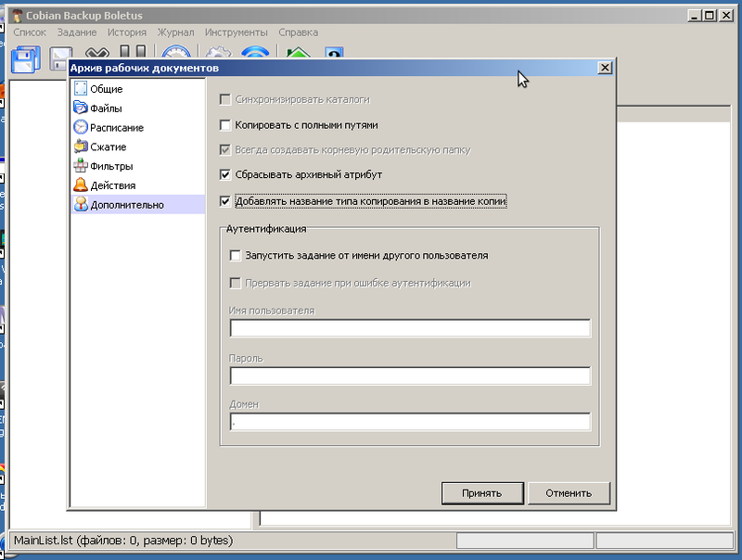Enable Копировать с полными путями checkbox
742x560 pixels.
(224, 125)
